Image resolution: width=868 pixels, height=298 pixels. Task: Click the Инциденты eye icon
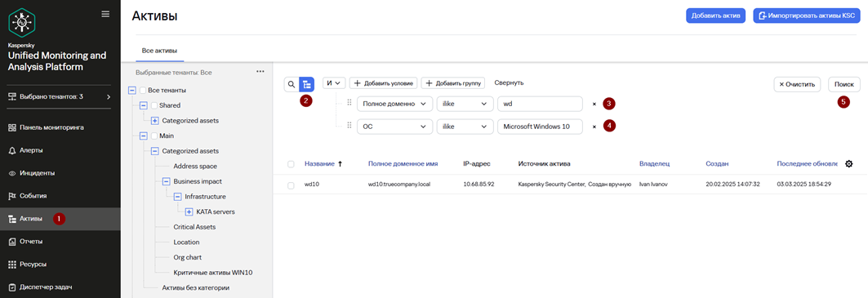[x=12, y=173]
